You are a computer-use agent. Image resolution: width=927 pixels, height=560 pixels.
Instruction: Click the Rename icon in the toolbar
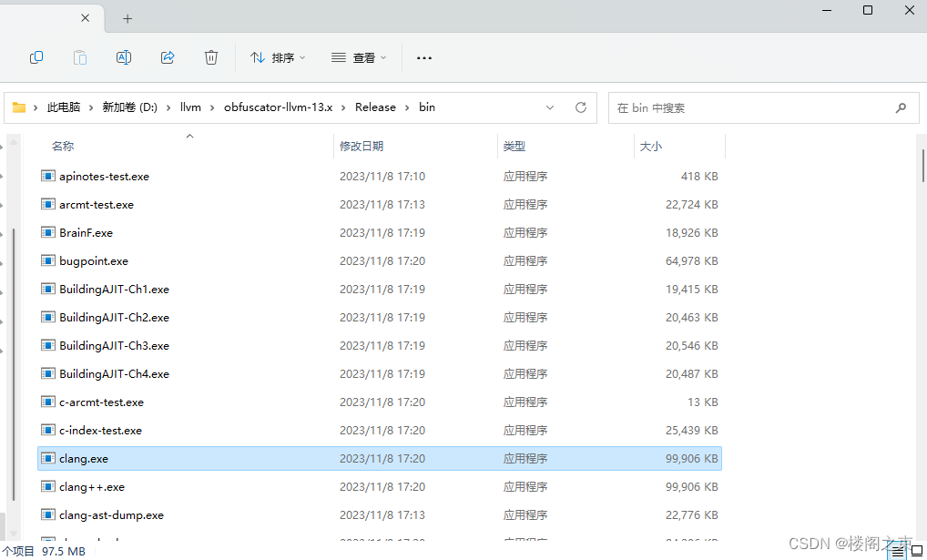(x=124, y=57)
